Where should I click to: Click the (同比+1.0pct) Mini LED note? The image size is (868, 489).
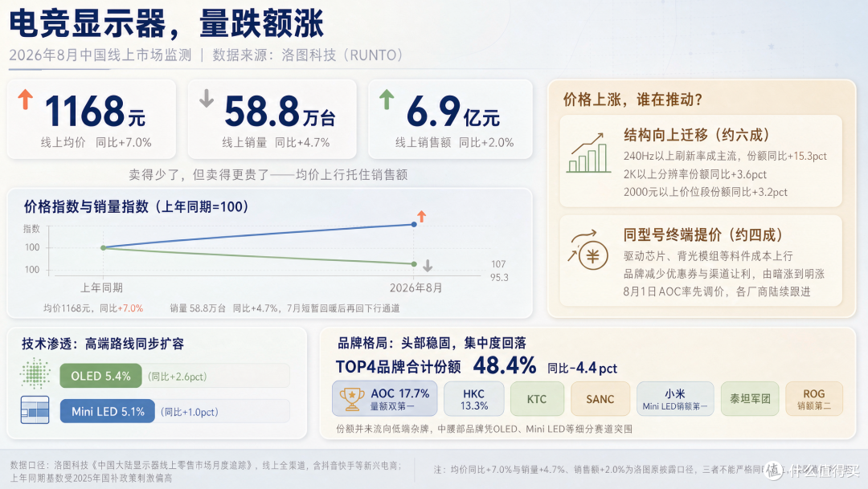190,412
